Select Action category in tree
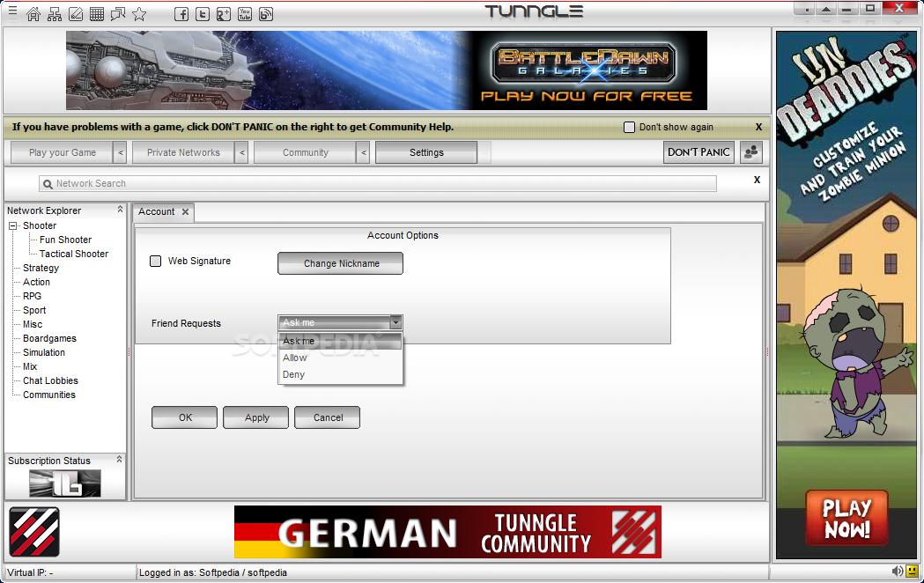924x583 pixels. 36,283
